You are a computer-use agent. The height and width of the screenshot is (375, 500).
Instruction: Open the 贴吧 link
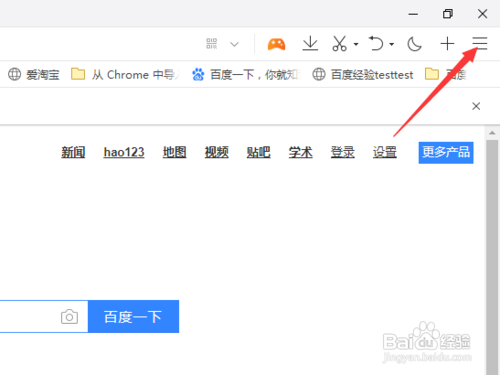(258, 152)
